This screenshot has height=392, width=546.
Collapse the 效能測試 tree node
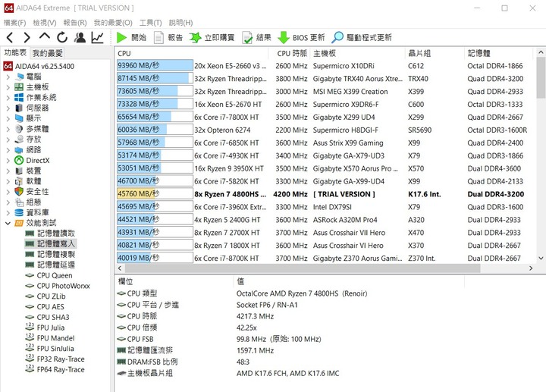[8, 223]
